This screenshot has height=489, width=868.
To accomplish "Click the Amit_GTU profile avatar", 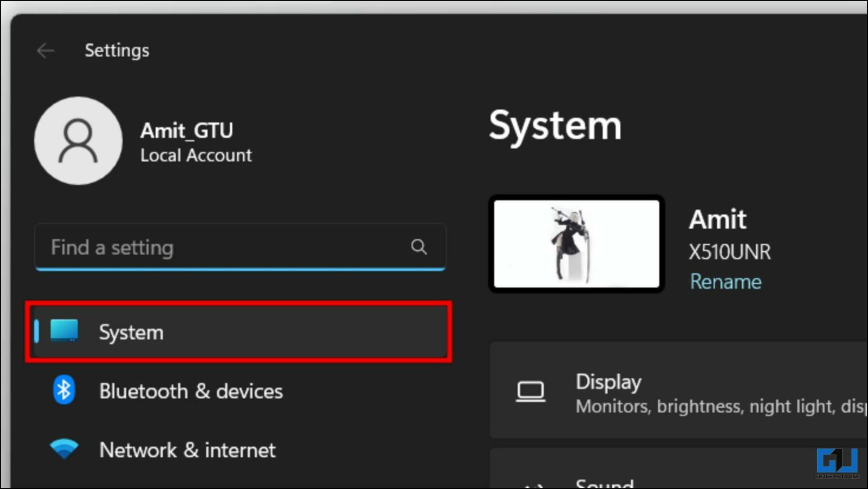I will (x=78, y=141).
